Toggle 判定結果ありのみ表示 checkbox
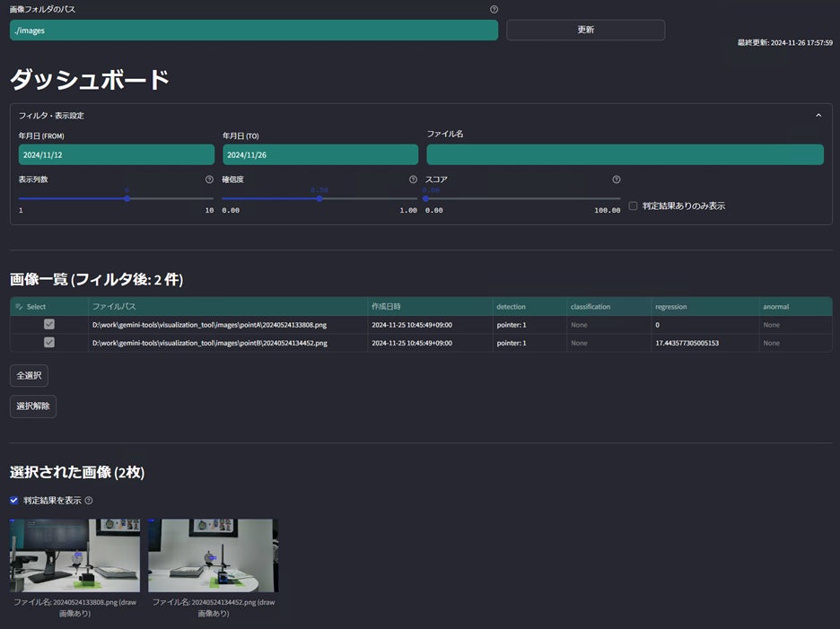This screenshot has width=840, height=629. click(x=634, y=205)
